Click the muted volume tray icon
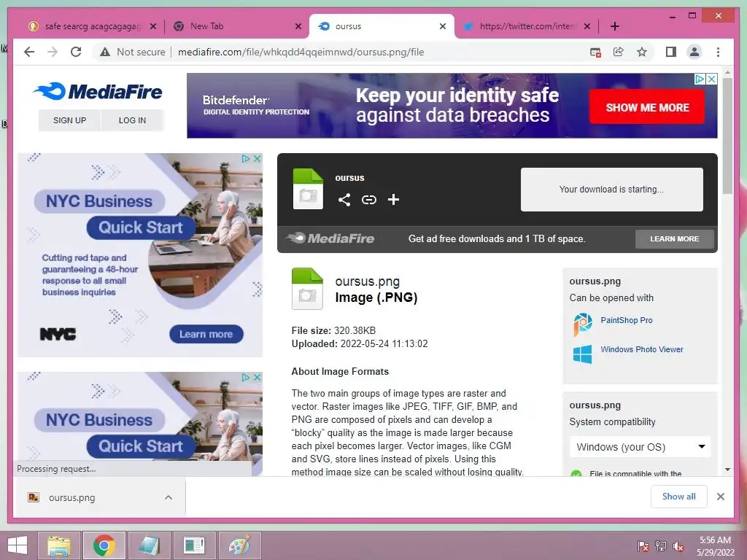The image size is (747, 560). [678, 546]
